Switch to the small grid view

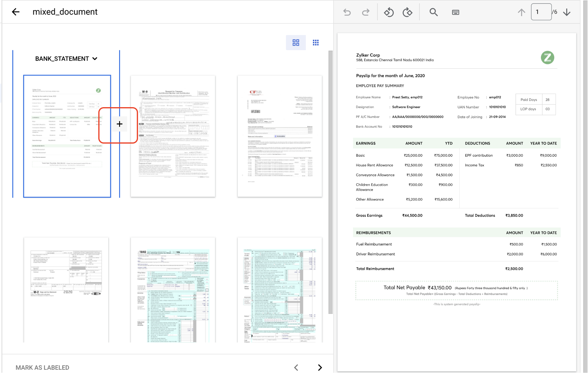(x=316, y=43)
